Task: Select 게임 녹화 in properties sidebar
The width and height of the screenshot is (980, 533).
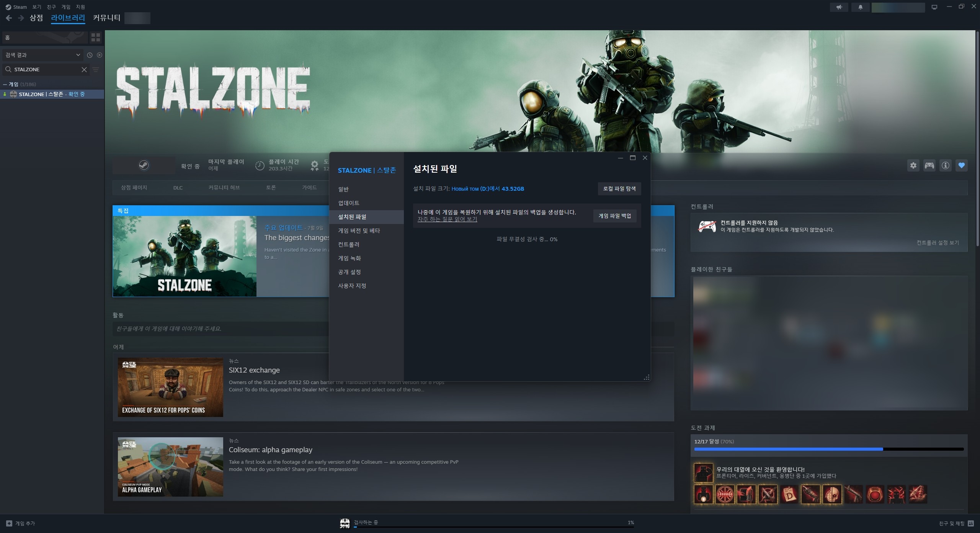Action: coord(366,258)
